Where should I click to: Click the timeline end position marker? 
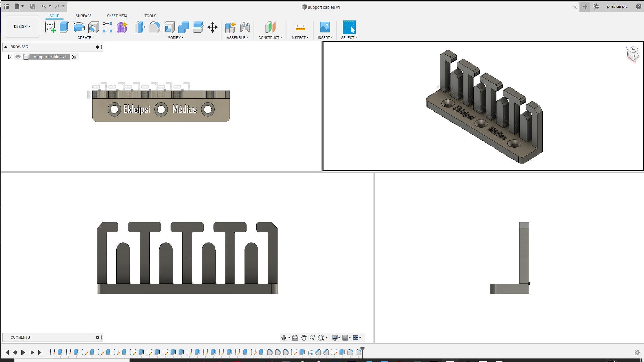(x=362, y=350)
